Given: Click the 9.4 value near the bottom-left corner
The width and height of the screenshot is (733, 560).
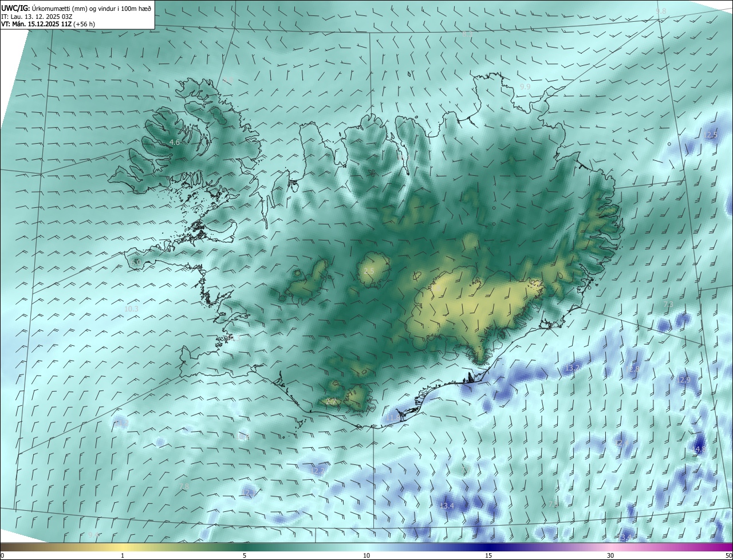Looking at the screenshot, I should [x=93, y=535].
